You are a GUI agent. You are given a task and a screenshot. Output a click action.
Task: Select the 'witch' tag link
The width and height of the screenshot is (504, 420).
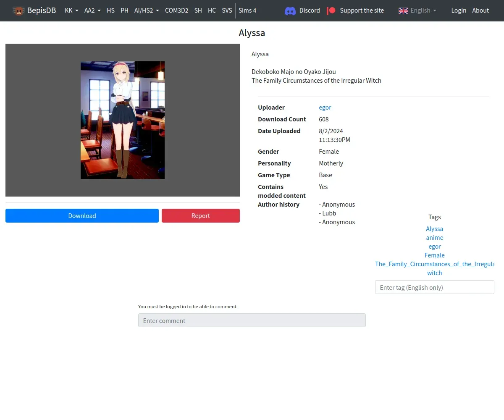(434, 273)
